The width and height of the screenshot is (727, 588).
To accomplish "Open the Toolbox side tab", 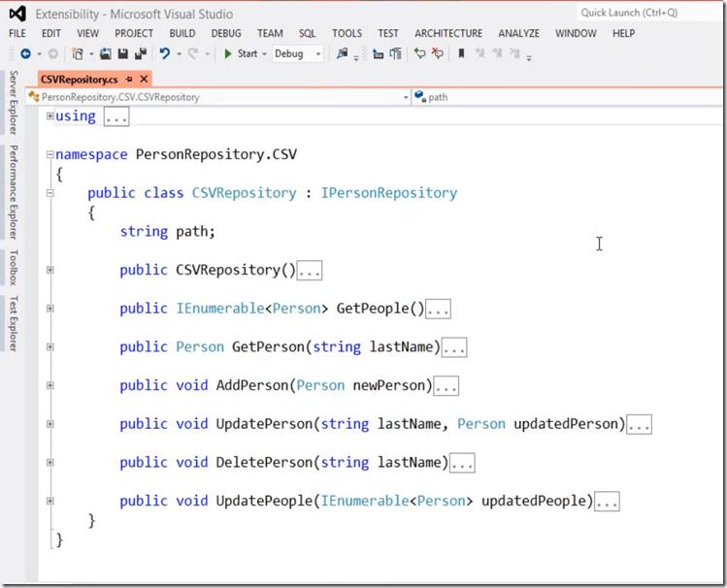I will point(14,268).
